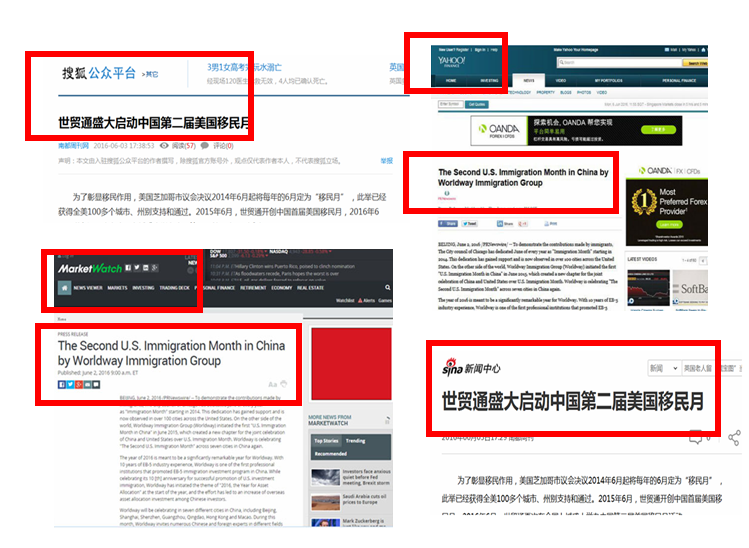Click Tweet button on Yahoo article
The width and height of the screenshot is (749, 548).
pyautogui.click(x=469, y=224)
